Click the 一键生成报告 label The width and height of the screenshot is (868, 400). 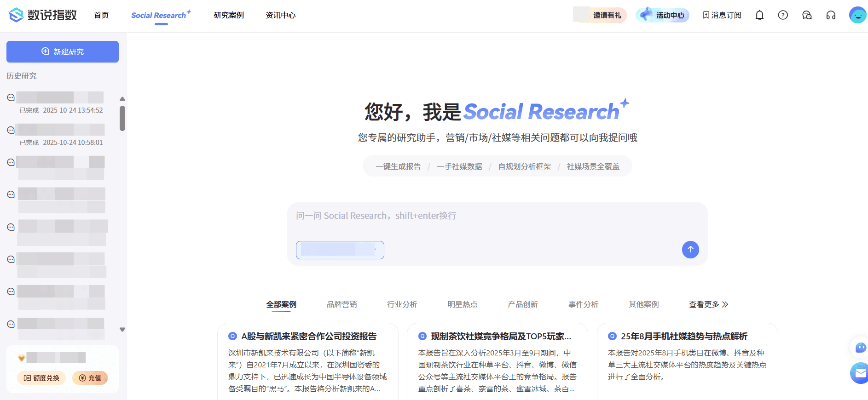point(398,166)
